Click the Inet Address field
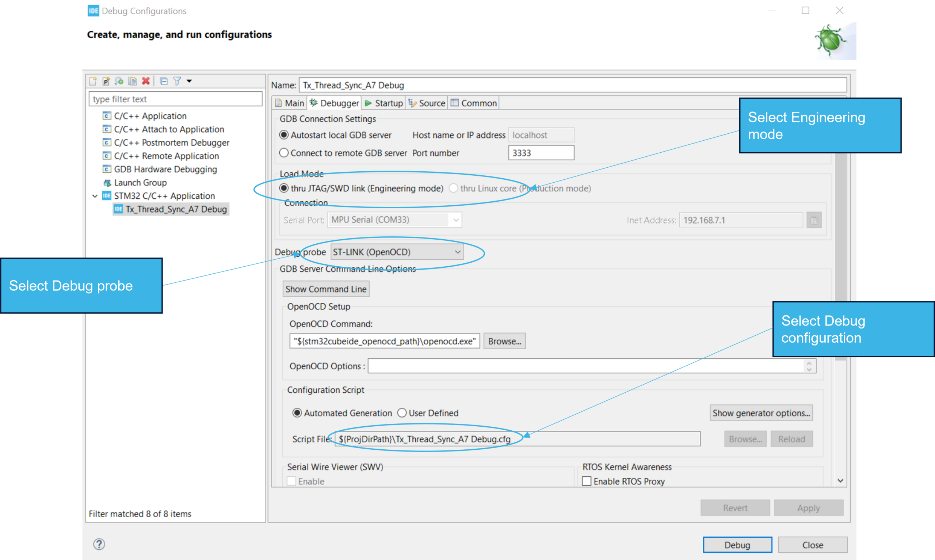This screenshot has width=935, height=560. click(x=741, y=220)
